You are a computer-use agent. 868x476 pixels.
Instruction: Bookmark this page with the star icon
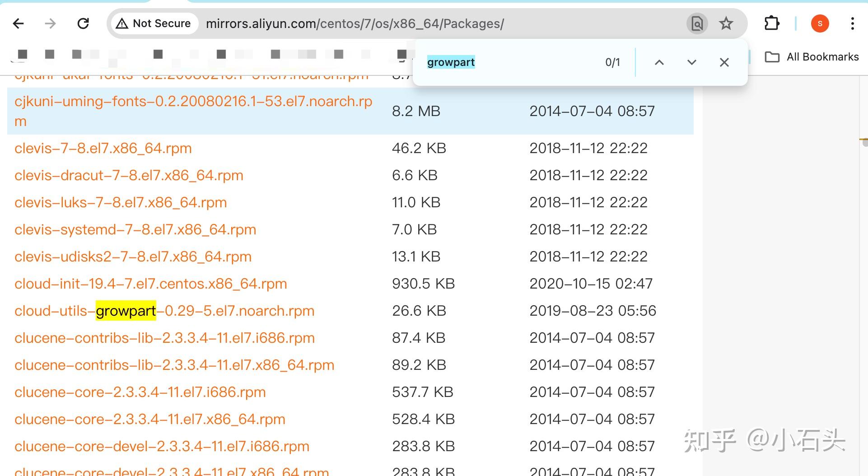point(726,23)
